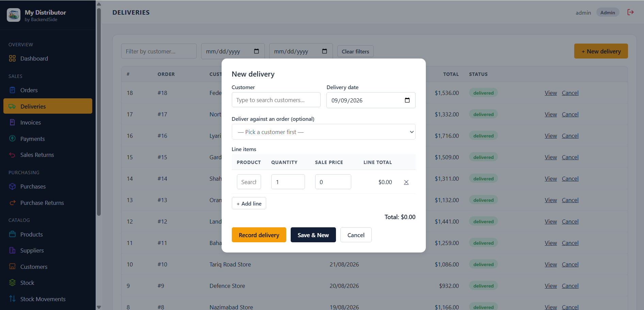Cancel delivery for order #17

coord(570,114)
